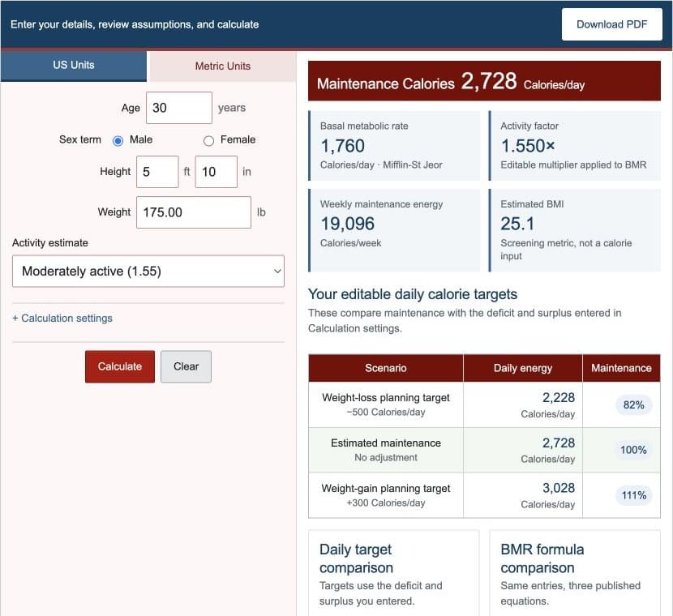Screen dimensions: 673x616
Task: Click the 82% maintenance badge
Action: click(633, 405)
